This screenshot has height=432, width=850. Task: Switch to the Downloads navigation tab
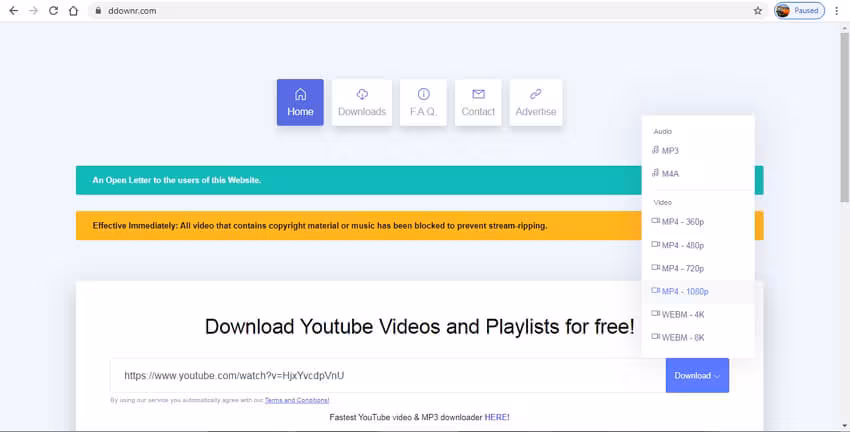[362, 102]
